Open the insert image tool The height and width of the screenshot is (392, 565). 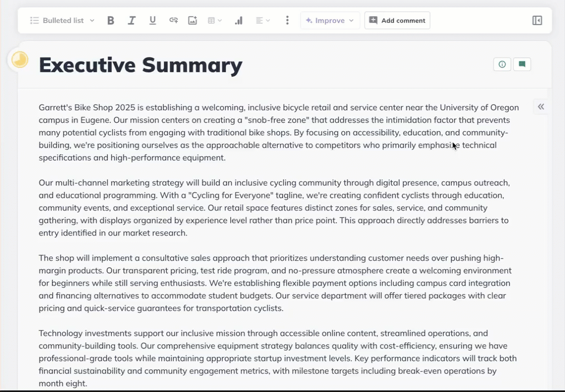(193, 20)
